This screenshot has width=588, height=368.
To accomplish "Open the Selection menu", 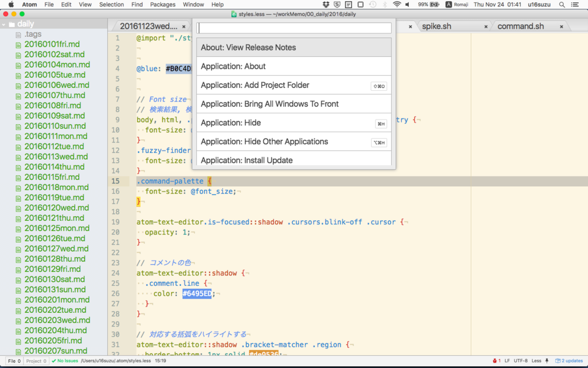I will 111,5.
